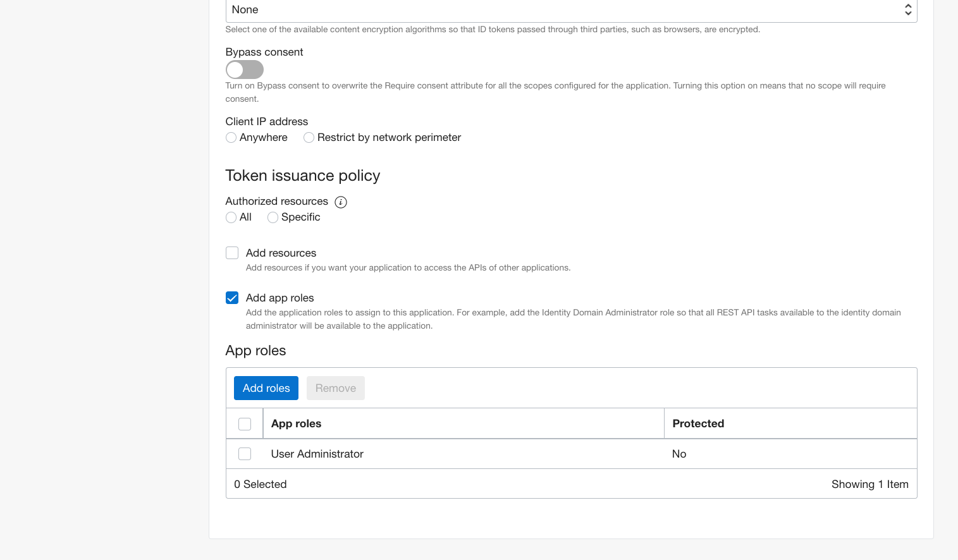
Task: Open the None encryption algorithm dropdown
Action: [x=569, y=9]
